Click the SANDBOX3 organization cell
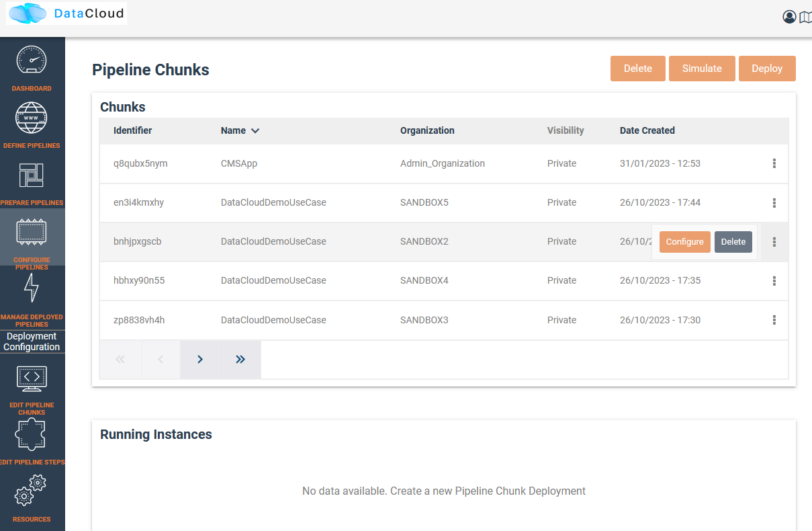812x531 pixels. [424, 320]
